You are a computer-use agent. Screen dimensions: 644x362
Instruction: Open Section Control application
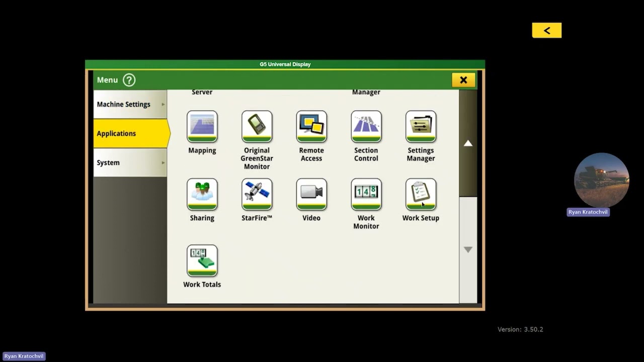pyautogui.click(x=366, y=126)
